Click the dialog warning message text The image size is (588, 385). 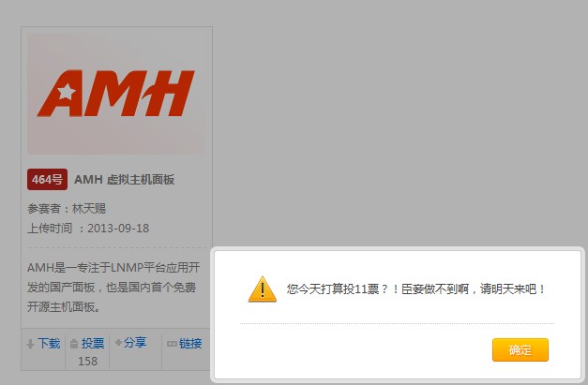point(415,289)
